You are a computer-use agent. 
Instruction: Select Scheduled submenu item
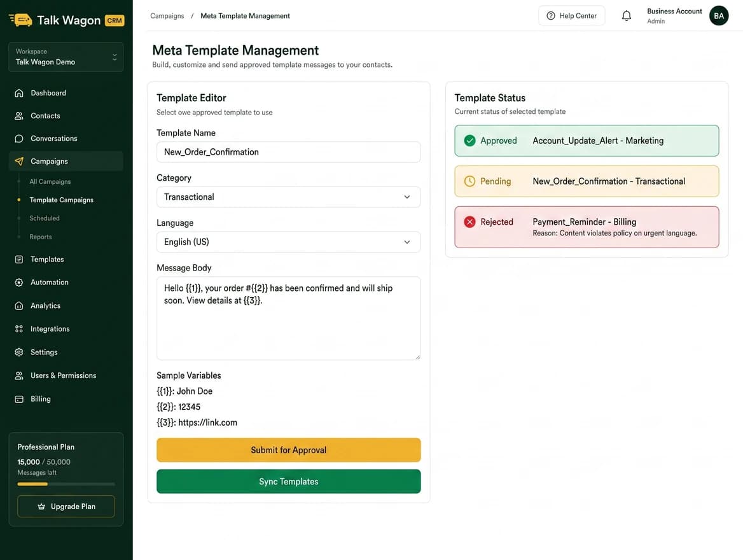(x=45, y=218)
